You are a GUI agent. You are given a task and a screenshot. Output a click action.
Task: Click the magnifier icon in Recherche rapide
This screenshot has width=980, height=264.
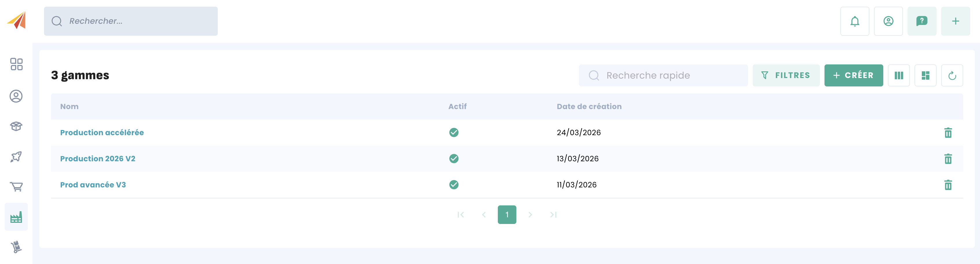pyautogui.click(x=593, y=75)
